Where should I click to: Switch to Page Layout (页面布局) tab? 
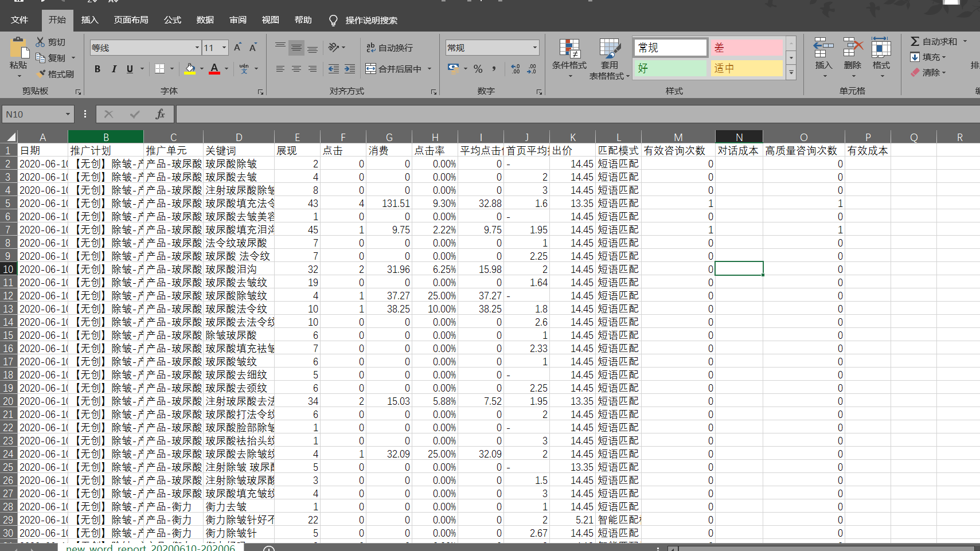coord(131,20)
